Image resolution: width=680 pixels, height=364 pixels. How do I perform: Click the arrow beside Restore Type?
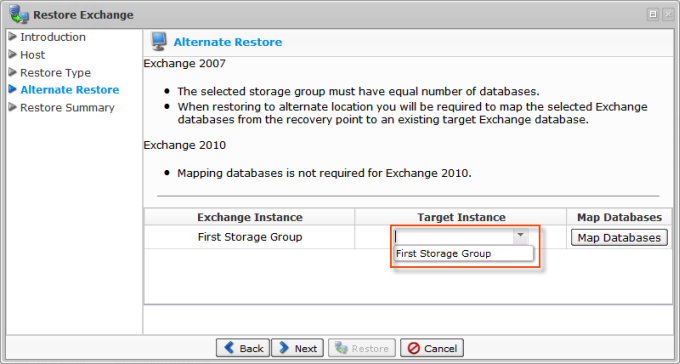click(13, 72)
